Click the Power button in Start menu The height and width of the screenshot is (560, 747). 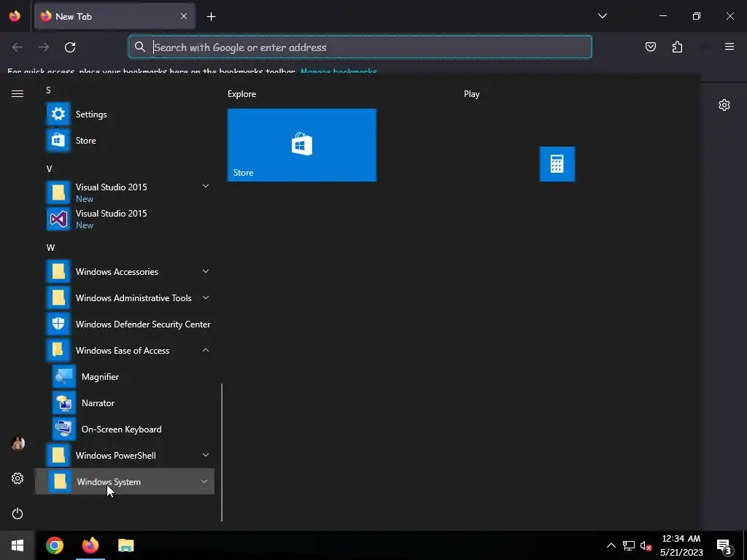(18, 513)
